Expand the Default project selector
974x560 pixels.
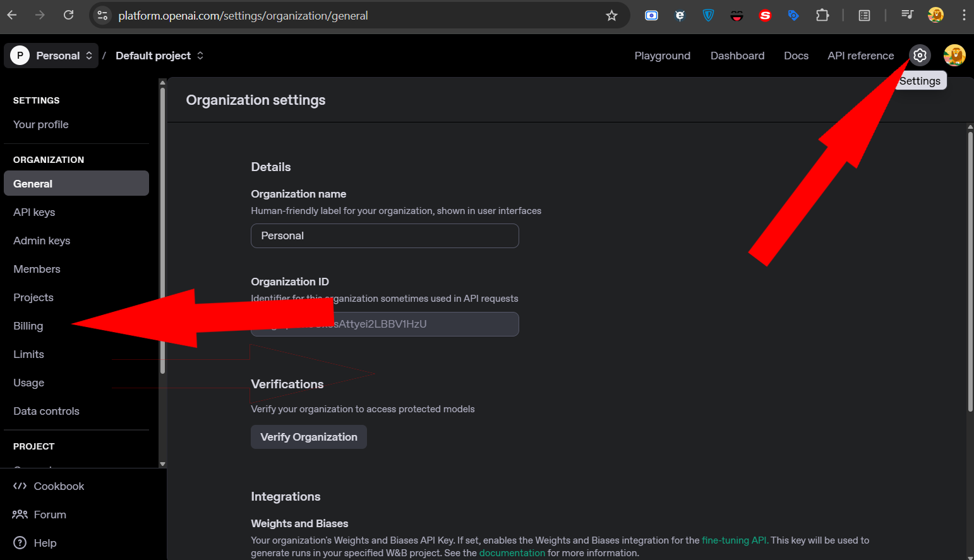pyautogui.click(x=160, y=56)
